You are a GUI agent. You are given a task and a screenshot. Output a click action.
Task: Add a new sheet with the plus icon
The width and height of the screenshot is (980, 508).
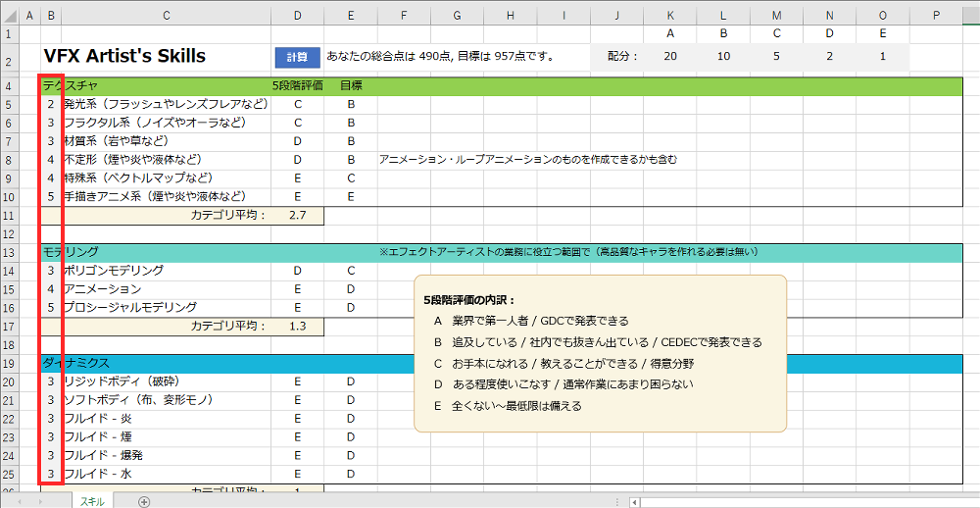point(144,502)
